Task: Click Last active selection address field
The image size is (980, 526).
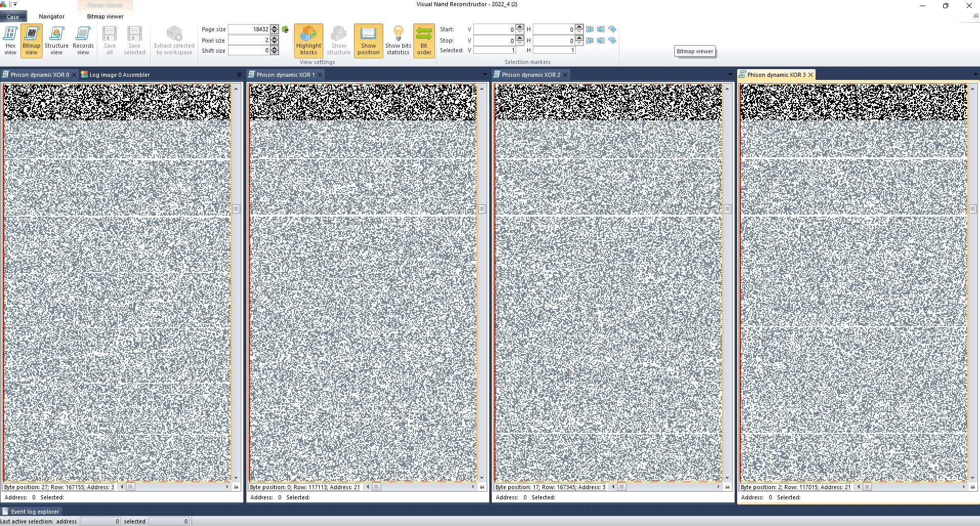Action: [100, 521]
